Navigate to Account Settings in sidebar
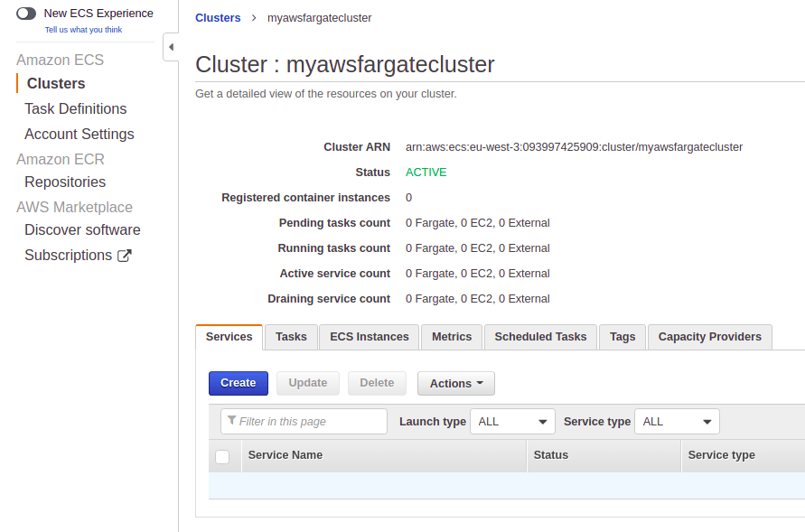This screenshot has width=805, height=532. click(x=79, y=134)
